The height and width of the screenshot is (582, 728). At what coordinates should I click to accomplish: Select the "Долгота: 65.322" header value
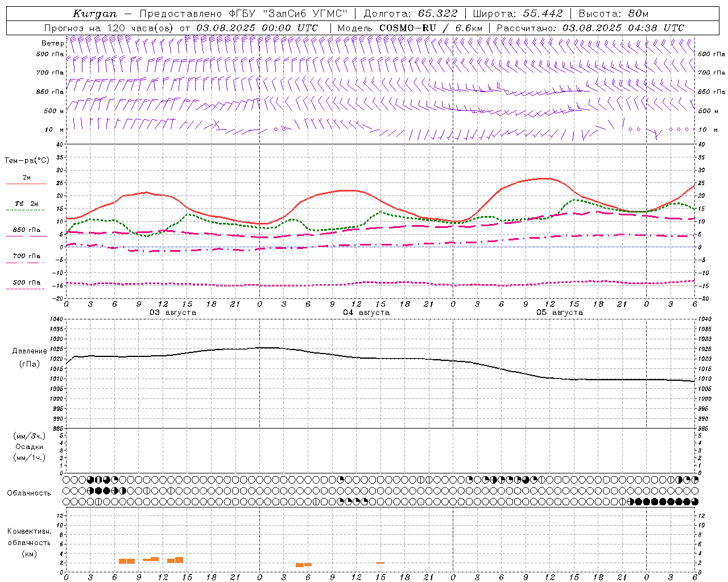pos(411,14)
